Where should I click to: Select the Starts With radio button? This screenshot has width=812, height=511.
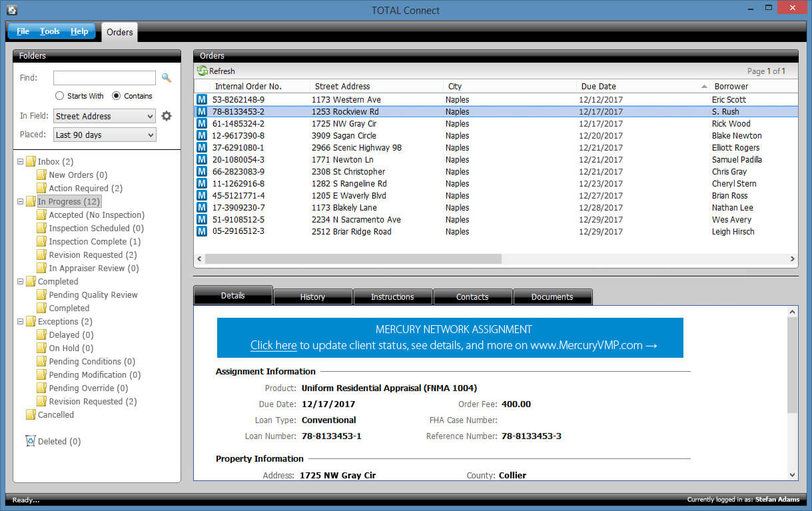pyautogui.click(x=59, y=96)
